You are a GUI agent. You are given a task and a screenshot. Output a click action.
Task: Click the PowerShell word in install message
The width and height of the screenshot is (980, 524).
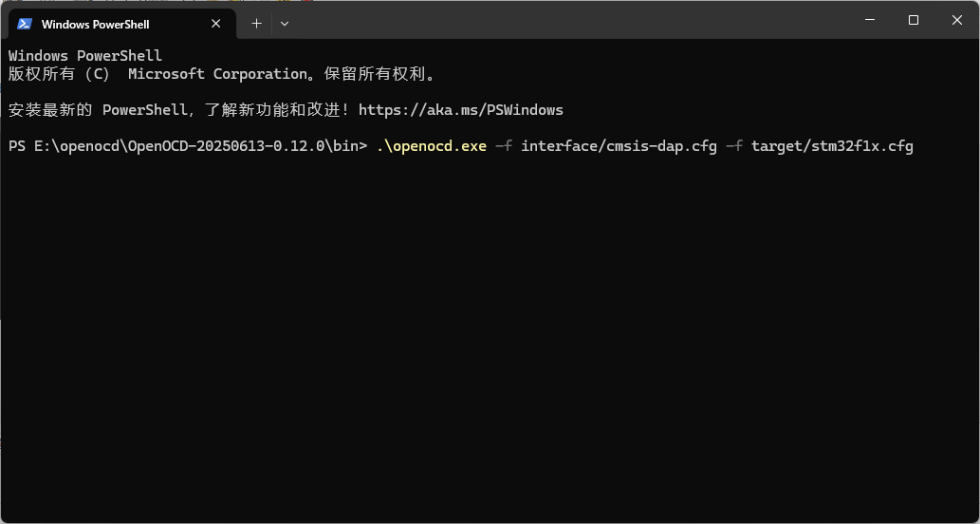(145, 110)
